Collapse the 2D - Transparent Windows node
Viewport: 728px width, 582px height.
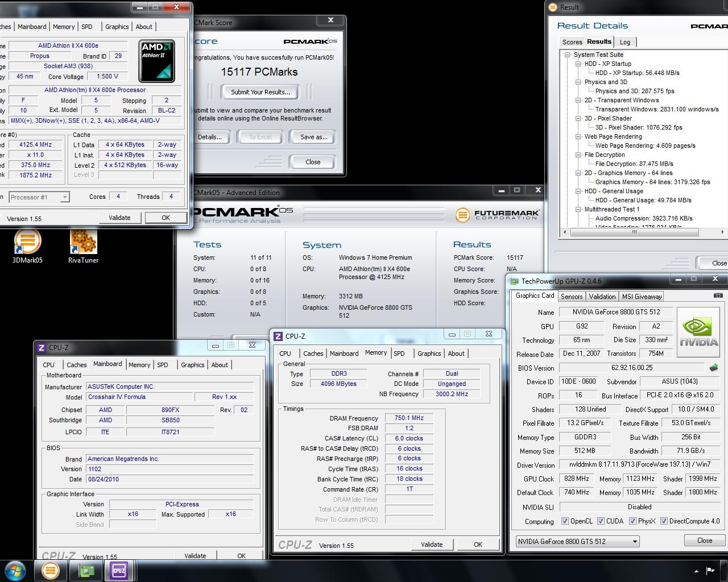(x=578, y=100)
